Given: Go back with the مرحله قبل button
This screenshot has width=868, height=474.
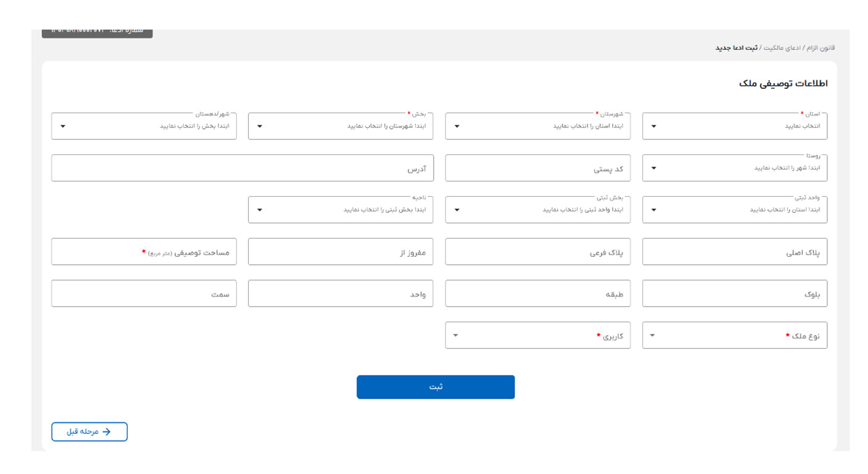Looking at the screenshot, I should tap(89, 432).
